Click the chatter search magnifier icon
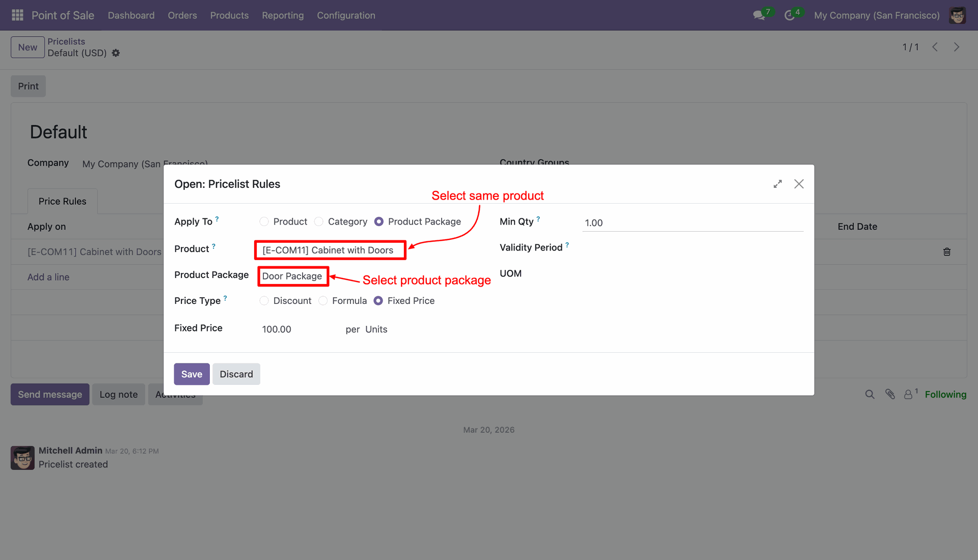This screenshot has height=560, width=978. (x=870, y=395)
